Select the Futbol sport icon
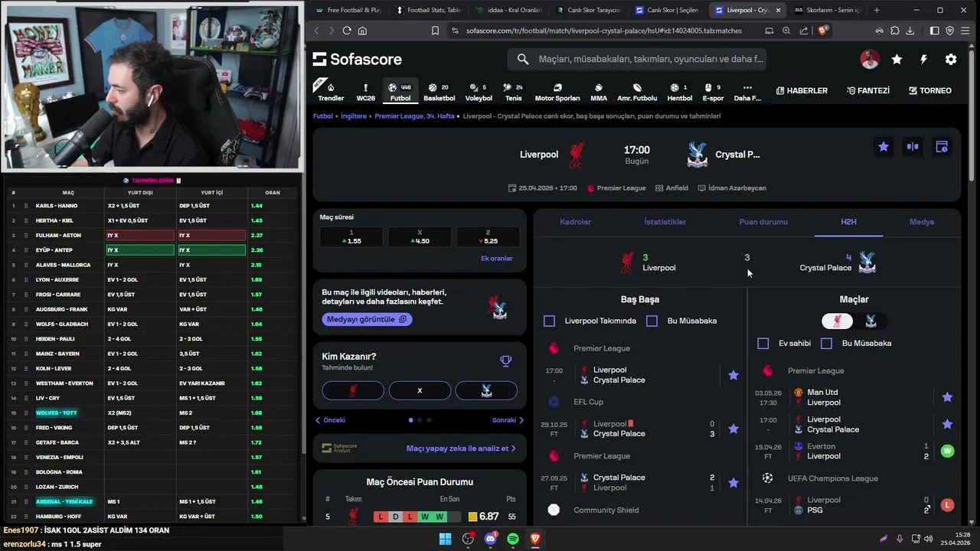This screenshot has width=980, height=551. tap(400, 92)
